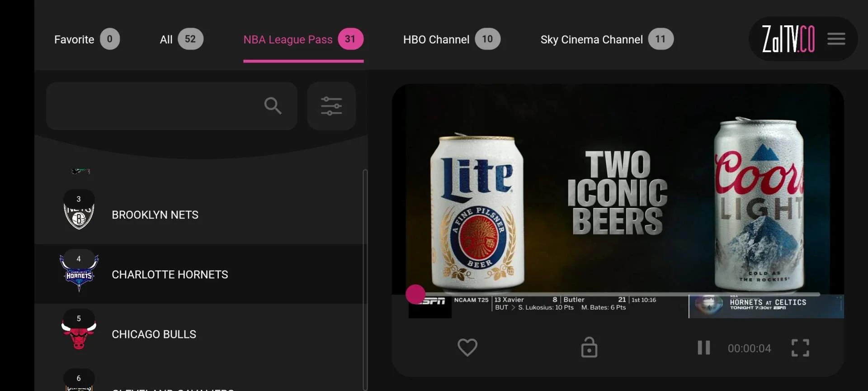Switch to the Favorite tab

coord(87,39)
